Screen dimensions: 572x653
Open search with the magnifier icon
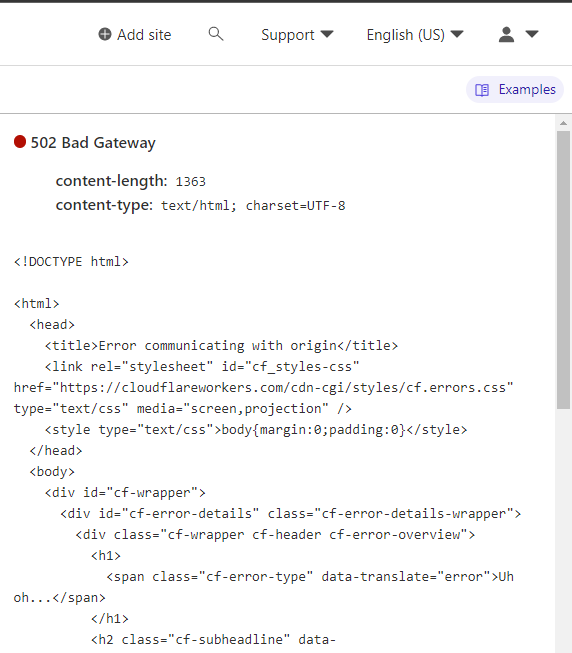(x=216, y=34)
